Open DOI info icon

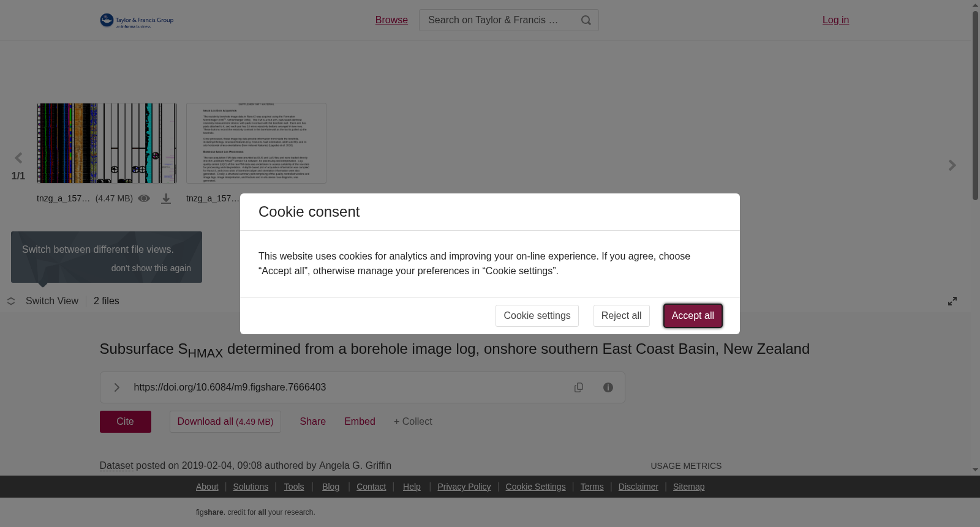[x=608, y=387]
